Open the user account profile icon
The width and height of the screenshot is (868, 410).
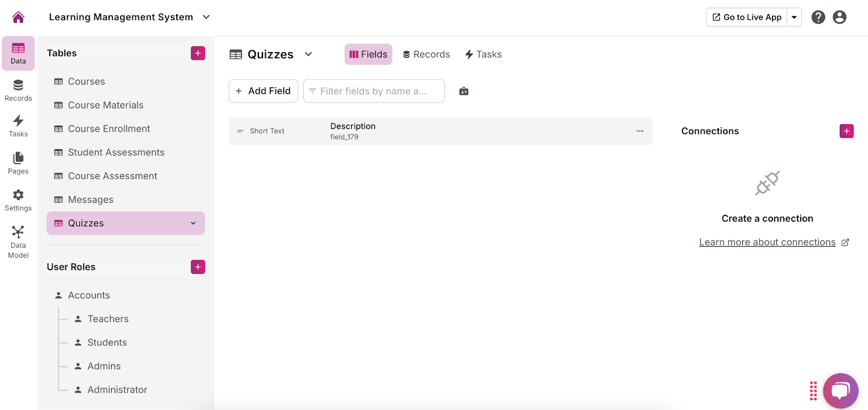pyautogui.click(x=839, y=17)
